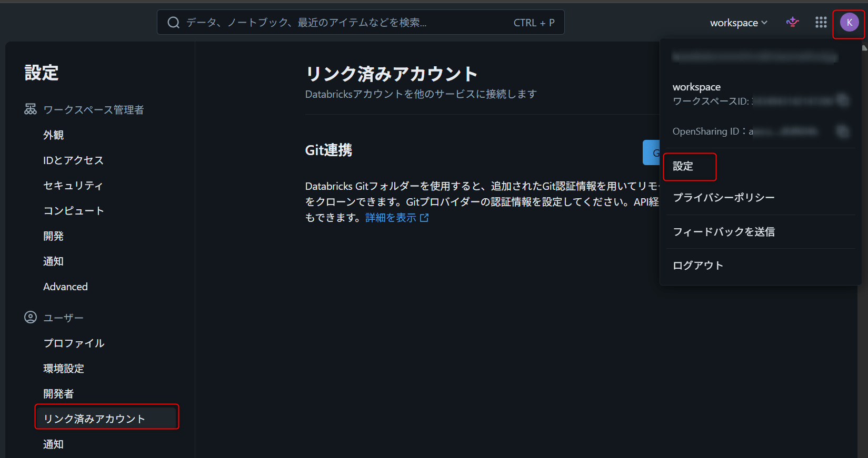Click the ワークスペースID label

(711, 101)
